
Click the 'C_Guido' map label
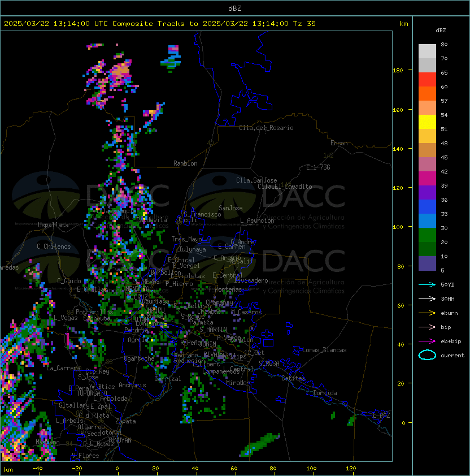(69, 281)
